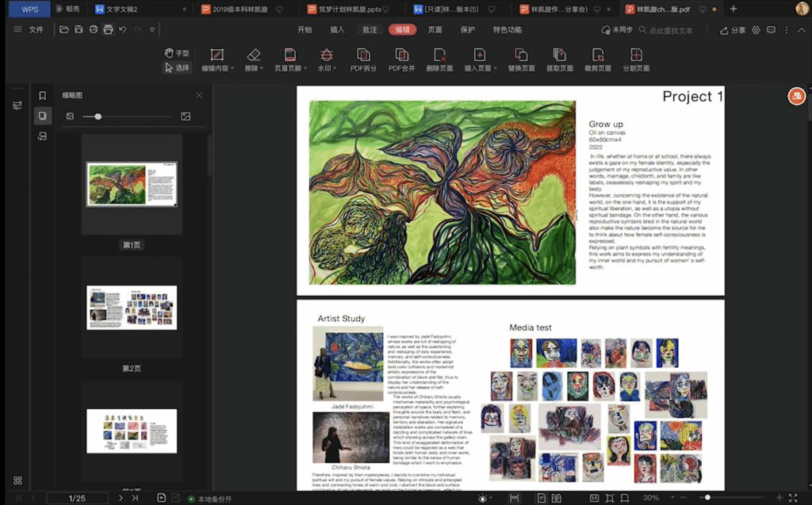812x505 pixels.
Task: Select the 裁剪页面 crop page tool
Action: [598, 55]
